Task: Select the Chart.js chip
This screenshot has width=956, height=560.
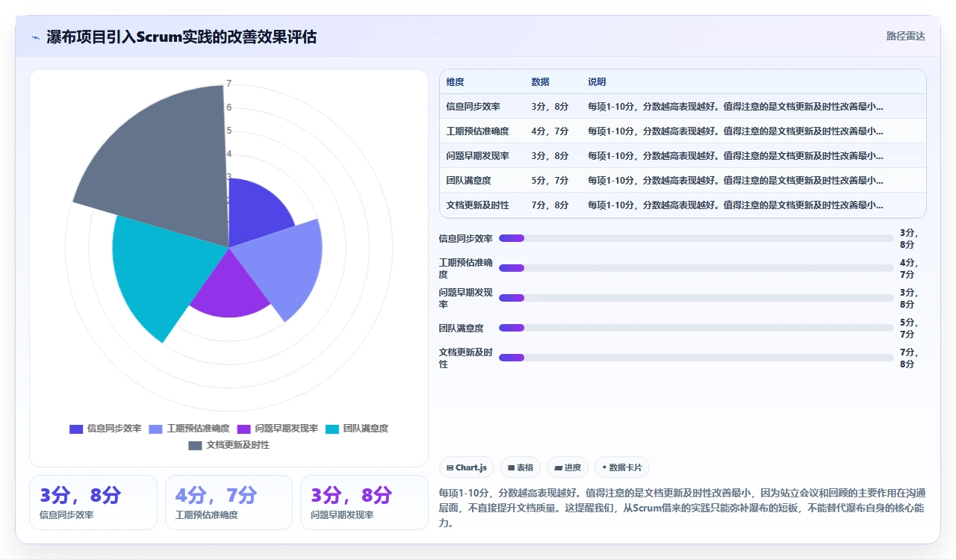Action: [x=467, y=467]
